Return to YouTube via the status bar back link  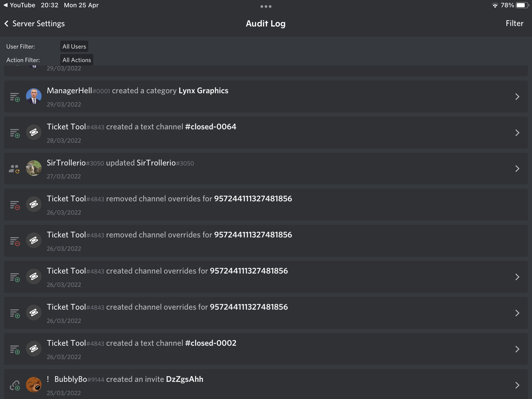tap(19, 5)
